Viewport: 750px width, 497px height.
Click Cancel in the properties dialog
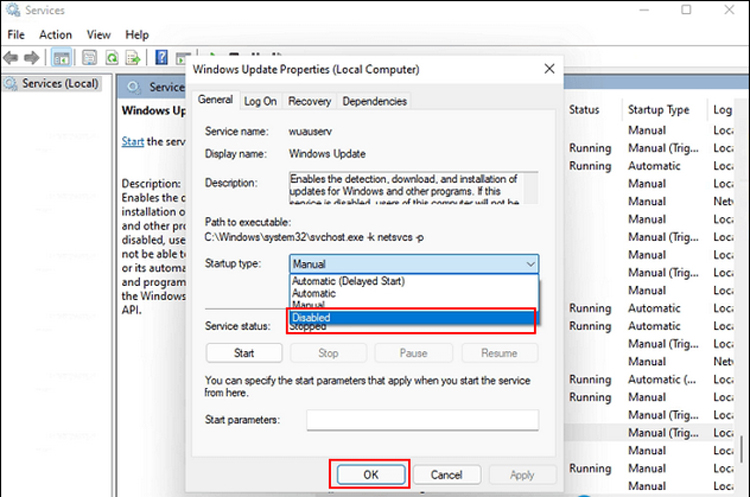446,475
